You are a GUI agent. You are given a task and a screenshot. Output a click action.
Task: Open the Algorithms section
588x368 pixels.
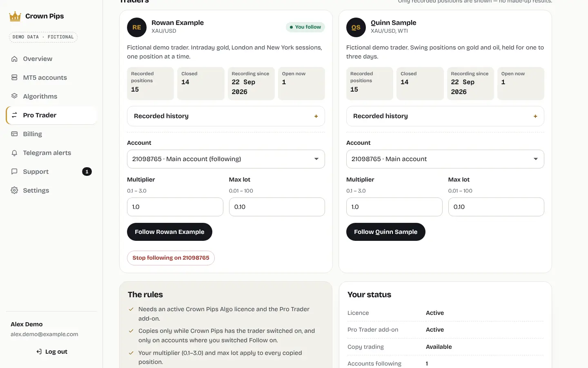coord(51,96)
